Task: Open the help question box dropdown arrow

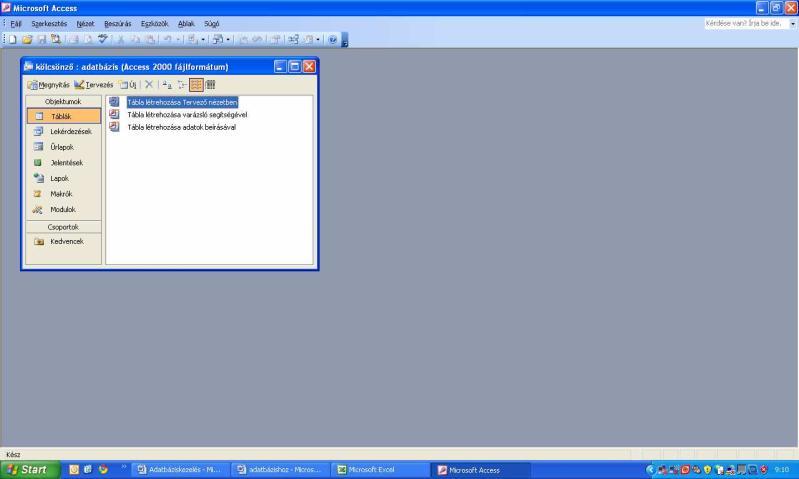Action: (x=792, y=23)
